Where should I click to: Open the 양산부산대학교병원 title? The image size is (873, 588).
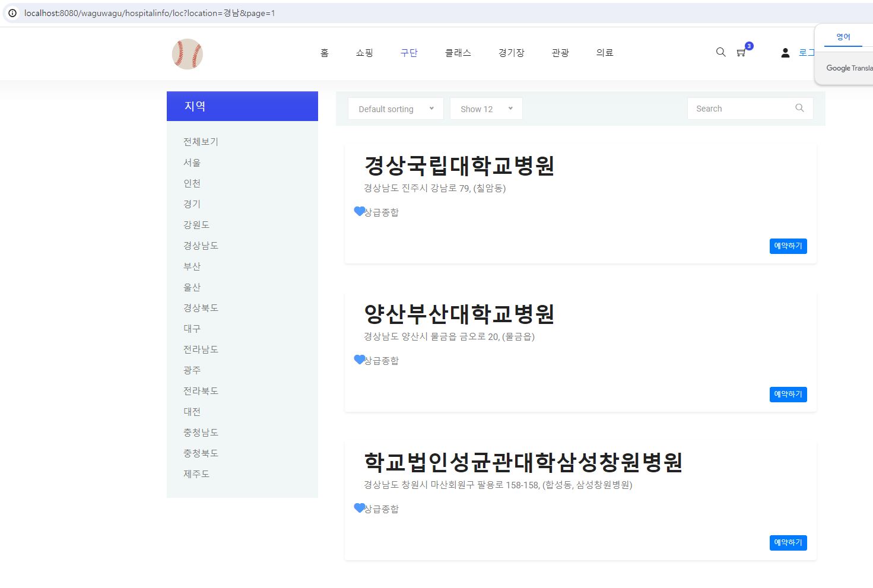(459, 314)
